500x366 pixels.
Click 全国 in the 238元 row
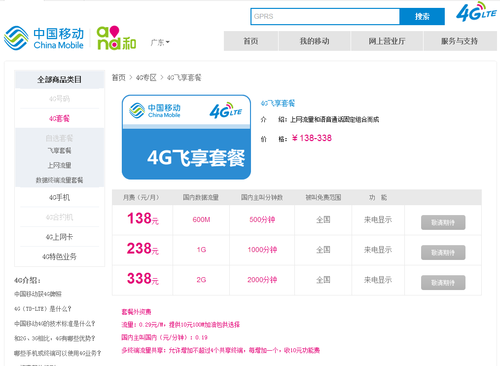(x=323, y=250)
